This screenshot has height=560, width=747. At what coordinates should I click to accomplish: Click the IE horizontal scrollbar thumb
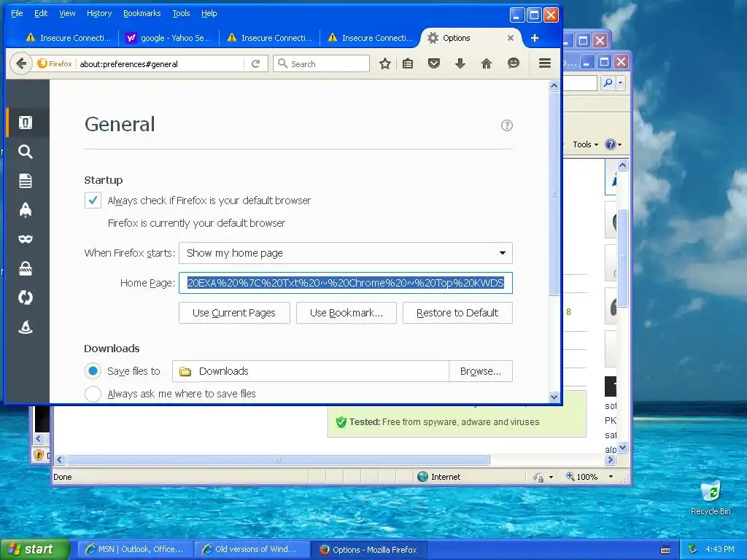pyautogui.click(x=278, y=460)
